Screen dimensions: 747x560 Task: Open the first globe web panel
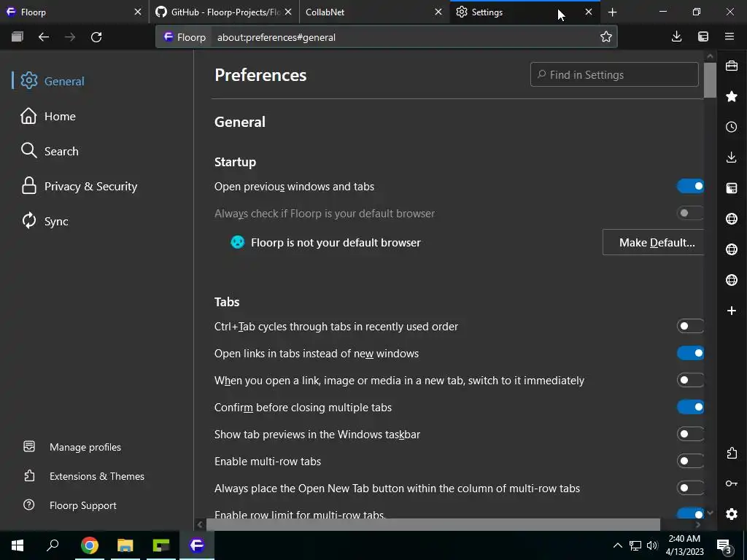732,219
